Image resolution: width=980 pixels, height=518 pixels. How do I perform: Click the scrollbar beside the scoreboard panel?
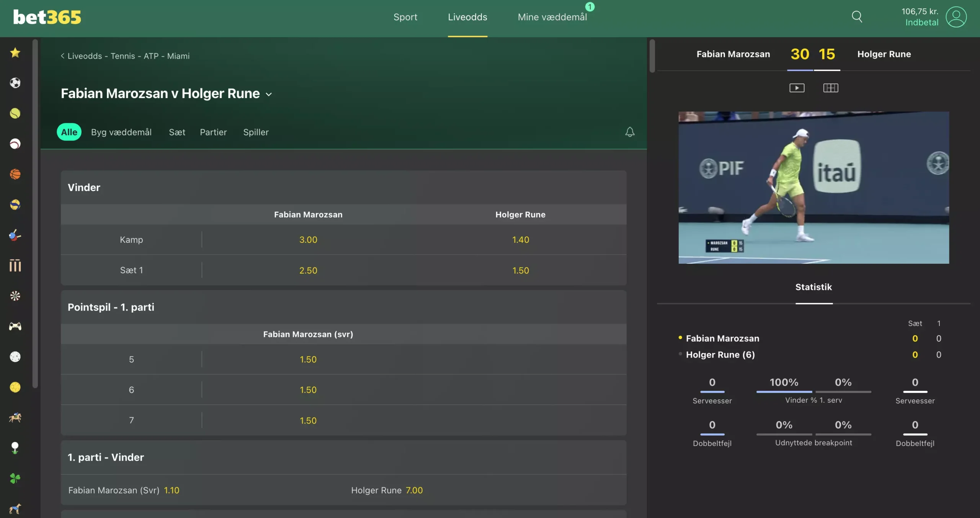coord(652,56)
